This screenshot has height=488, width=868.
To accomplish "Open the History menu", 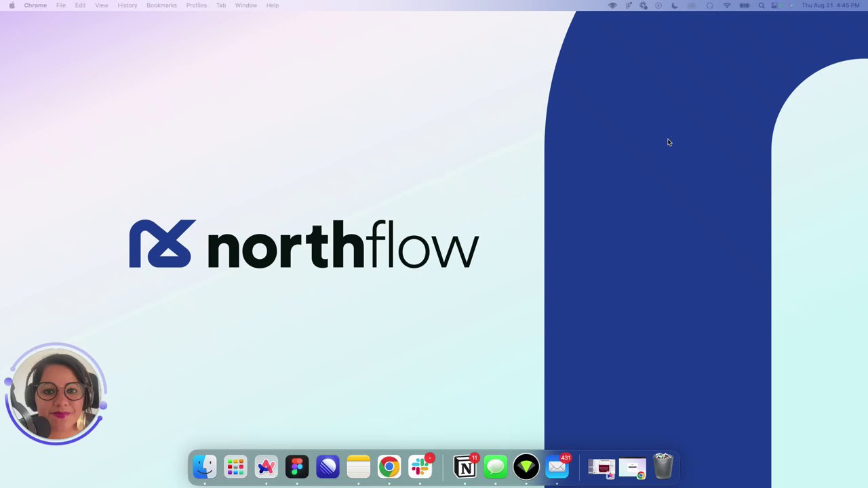I will tap(127, 5).
